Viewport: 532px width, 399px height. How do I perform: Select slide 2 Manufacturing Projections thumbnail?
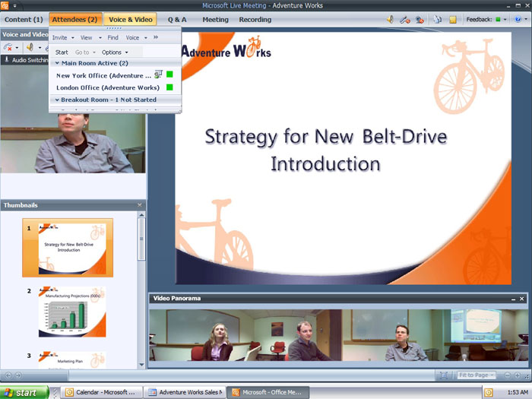(72, 312)
